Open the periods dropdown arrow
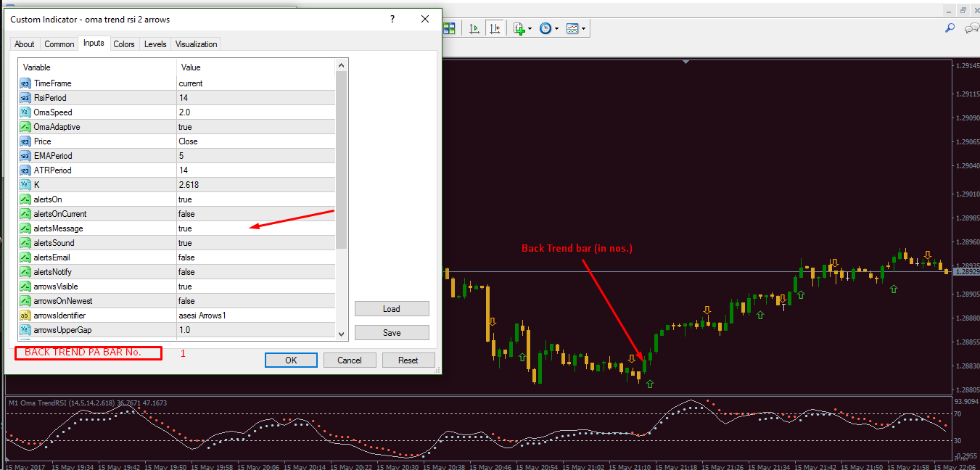 556,29
